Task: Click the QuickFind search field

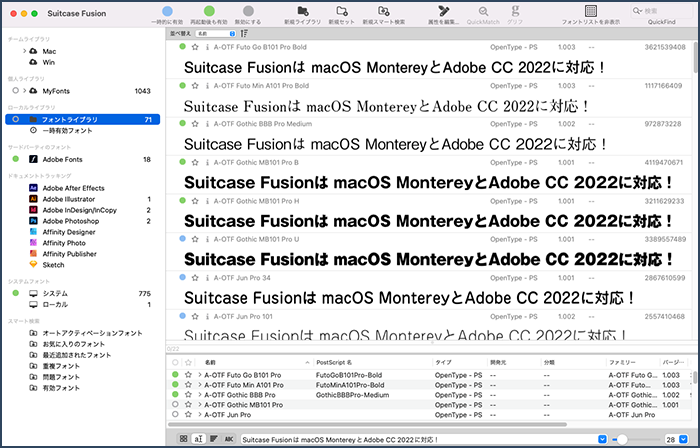Action: click(662, 11)
